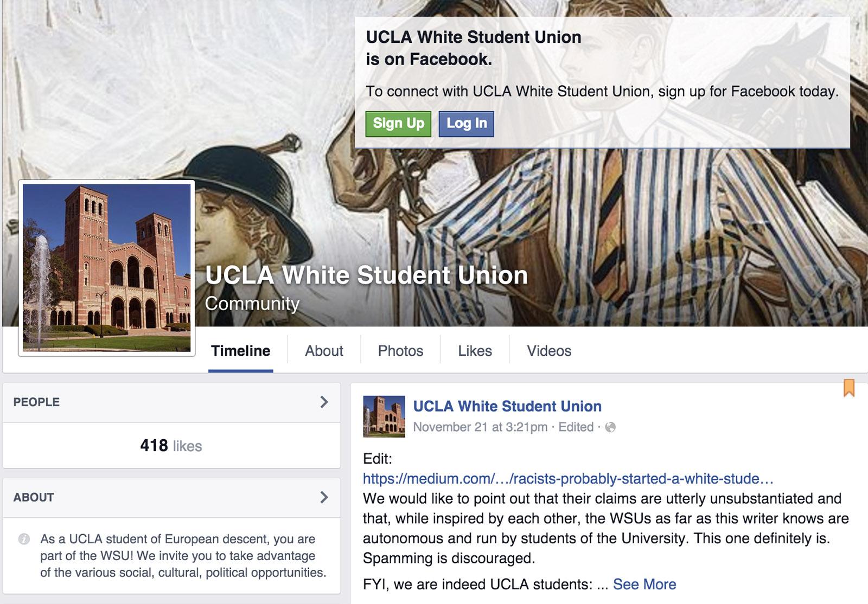Open the About tab

pos(324,351)
